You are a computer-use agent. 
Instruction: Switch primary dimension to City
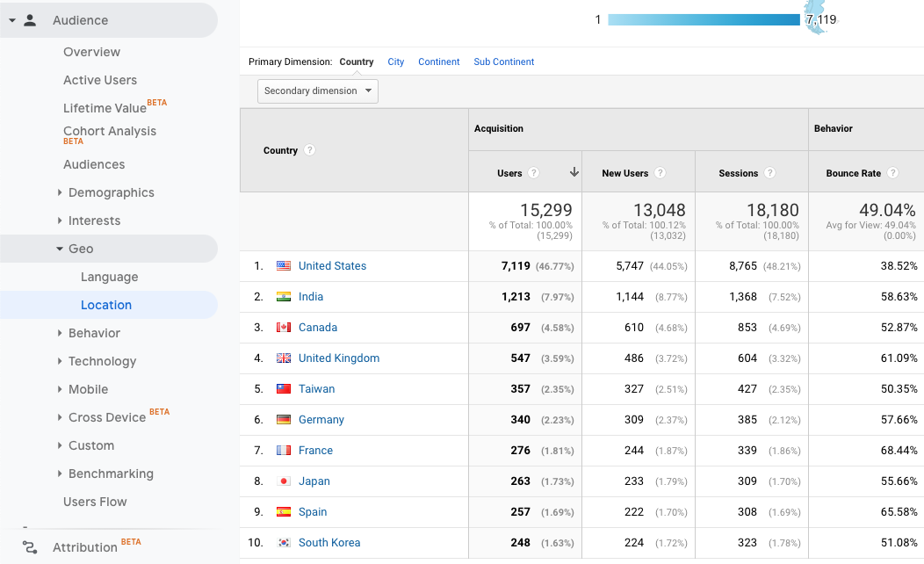396,61
